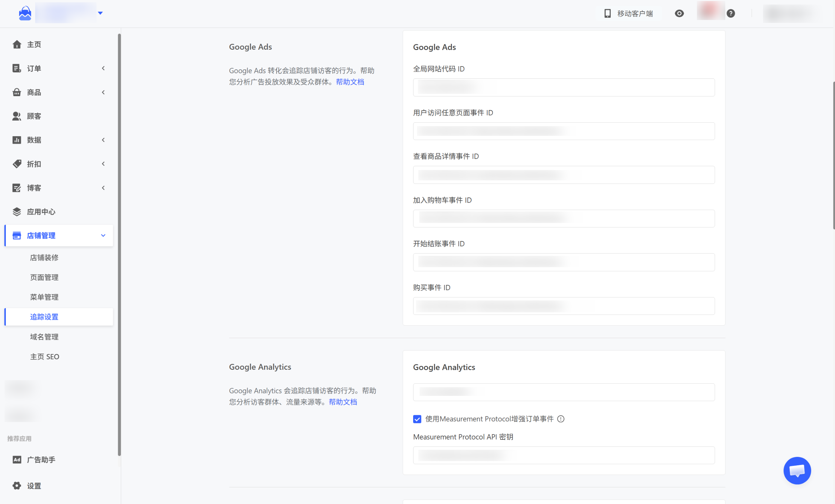Click the main page vertical scrollbar

[833, 156]
